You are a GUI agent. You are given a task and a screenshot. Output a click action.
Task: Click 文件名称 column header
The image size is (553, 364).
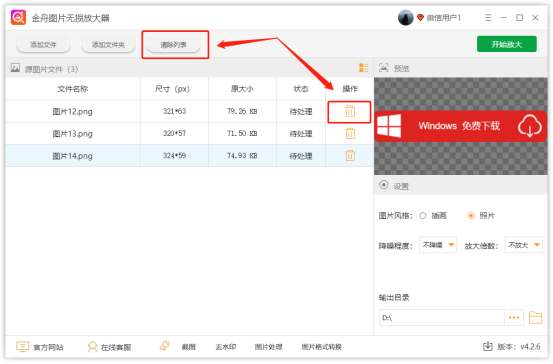click(73, 89)
